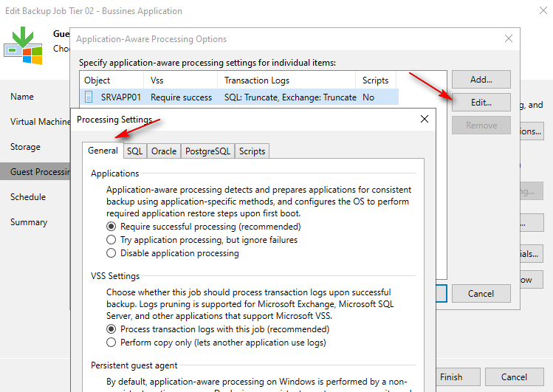Viewport: 553px width, 392px height.
Task: Click the SRVAPP01 server icon in list
Action: pyautogui.click(x=89, y=97)
